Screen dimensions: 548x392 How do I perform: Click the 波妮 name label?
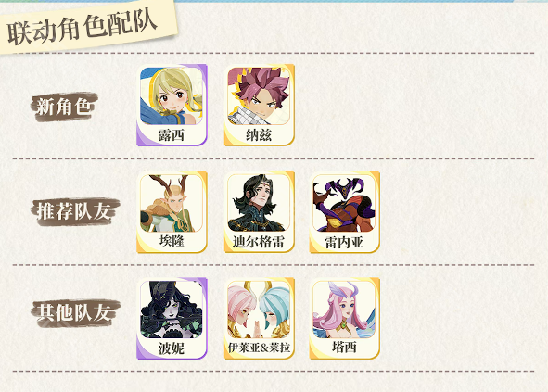point(172,348)
